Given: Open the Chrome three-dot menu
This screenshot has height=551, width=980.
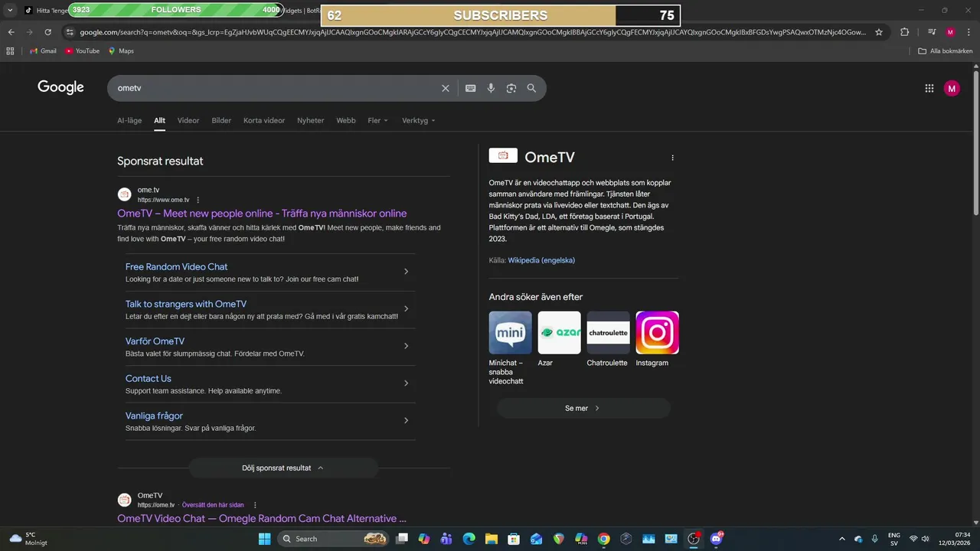Looking at the screenshot, I should [x=969, y=32].
